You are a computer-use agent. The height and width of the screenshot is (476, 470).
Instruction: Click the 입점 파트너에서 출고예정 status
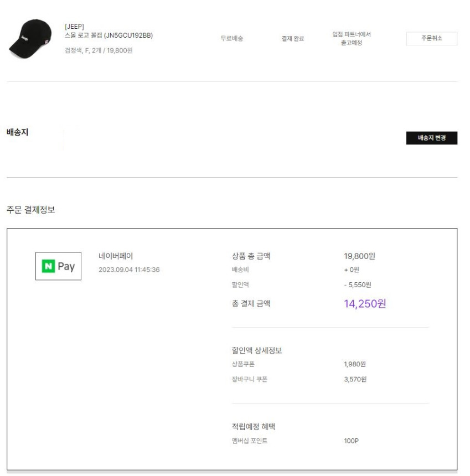click(351, 39)
